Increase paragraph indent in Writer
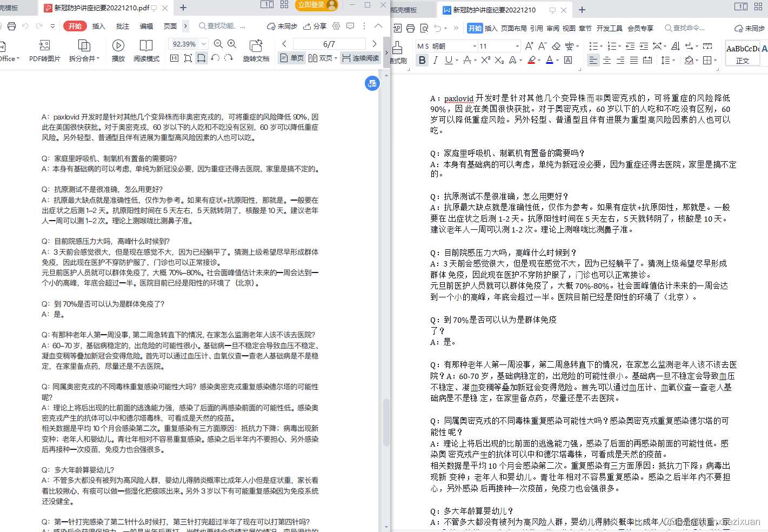Screen dimensions: 768x532 pyautogui.click(x=644, y=46)
